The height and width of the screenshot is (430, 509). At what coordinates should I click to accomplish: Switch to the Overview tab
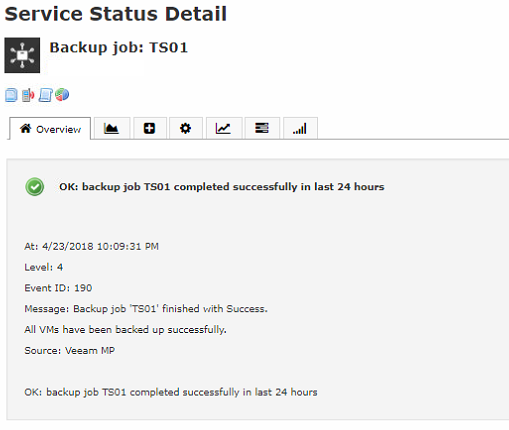(x=50, y=129)
